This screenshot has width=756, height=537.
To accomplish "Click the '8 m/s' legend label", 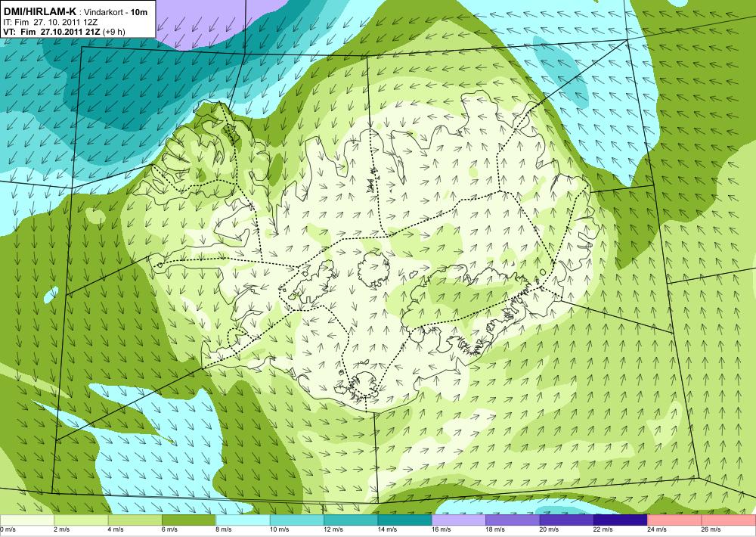I will pyautogui.click(x=224, y=529).
